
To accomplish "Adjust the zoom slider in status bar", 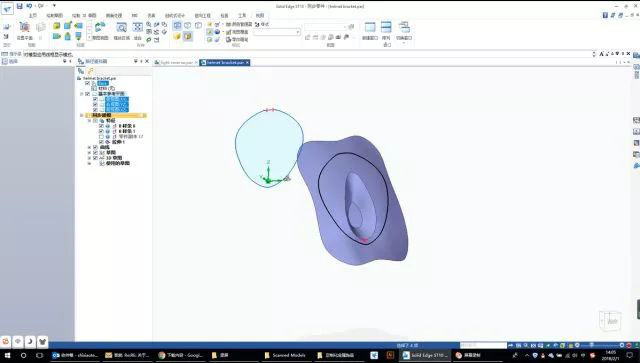I will coord(591,345).
